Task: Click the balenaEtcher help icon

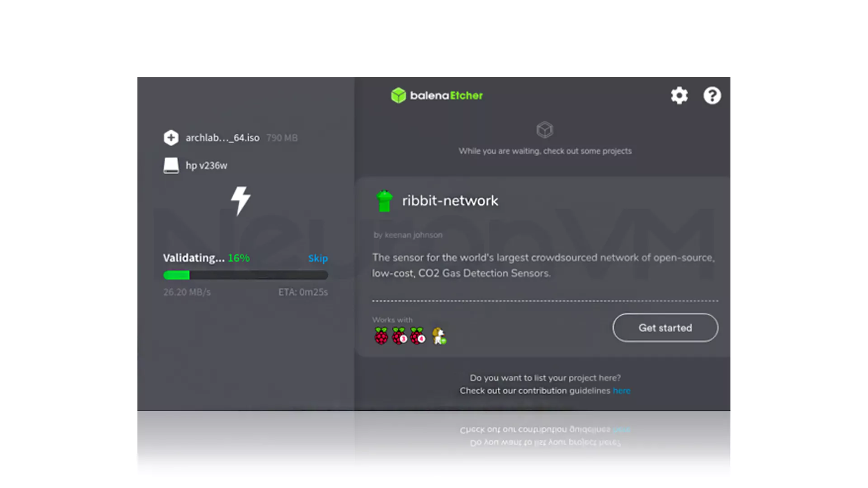Action: tap(712, 95)
